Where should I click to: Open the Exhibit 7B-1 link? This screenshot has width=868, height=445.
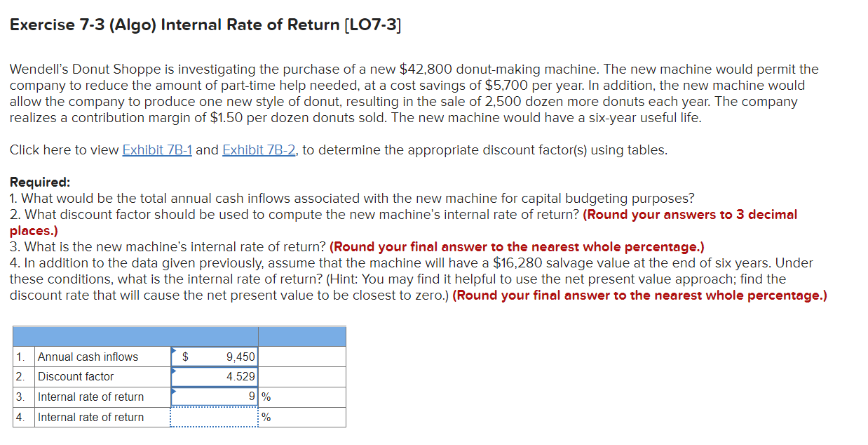[158, 150]
